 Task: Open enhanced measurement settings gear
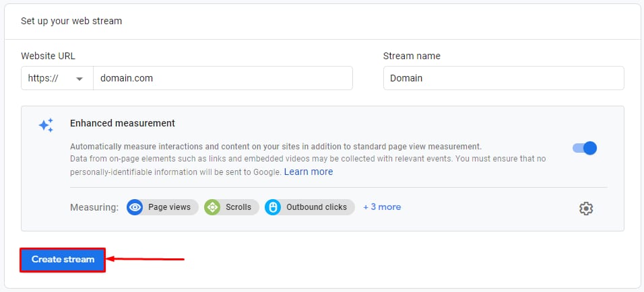click(x=585, y=209)
